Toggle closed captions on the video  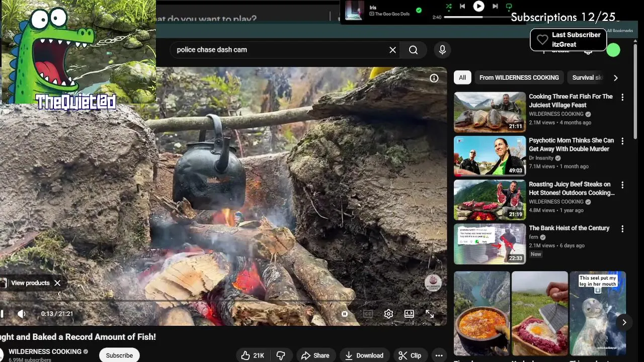(x=368, y=314)
